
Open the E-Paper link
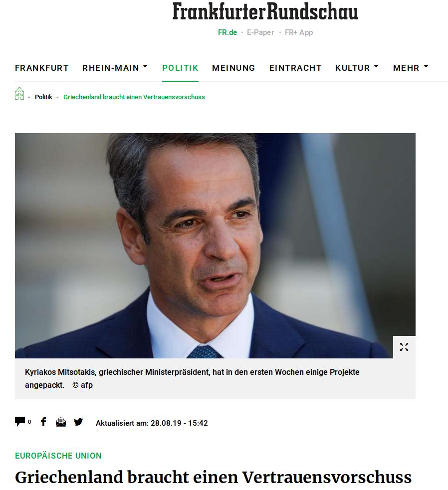pos(260,32)
